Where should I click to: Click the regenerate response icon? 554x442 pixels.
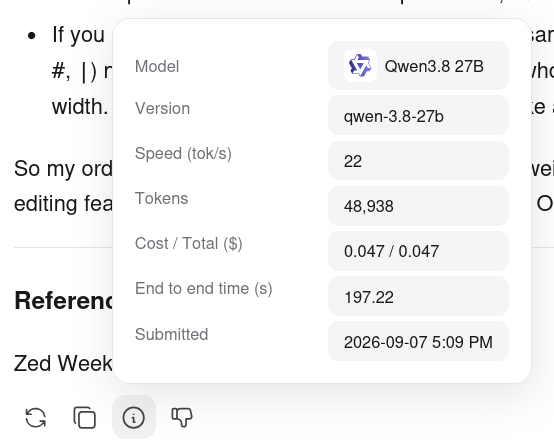(x=36, y=418)
